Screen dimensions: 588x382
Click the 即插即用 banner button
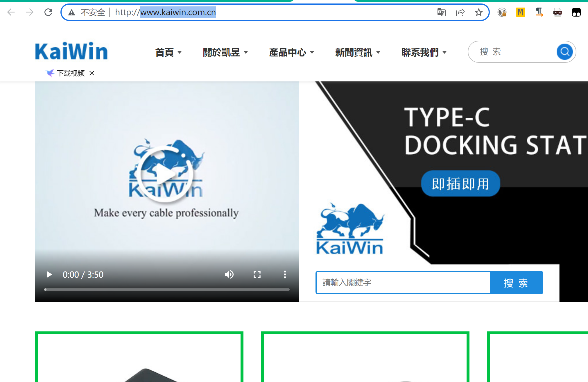pyautogui.click(x=460, y=184)
